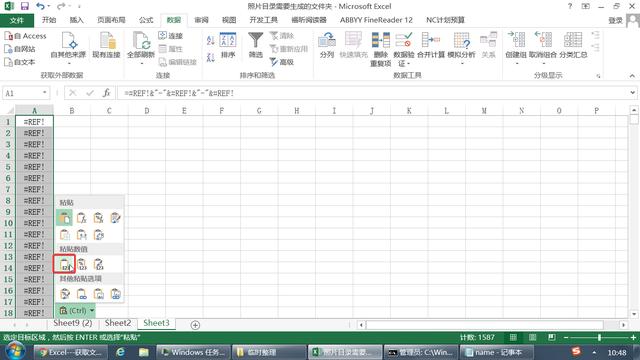Click the 现有连接 existing connections icon
The width and height of the screenshot is (640, 360).
[x=106, y=46]
